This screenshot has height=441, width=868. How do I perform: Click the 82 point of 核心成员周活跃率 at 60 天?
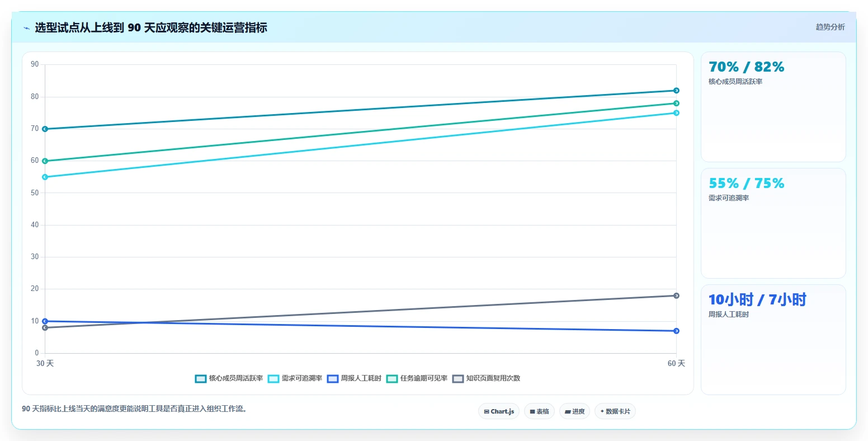tap(676, 91)
